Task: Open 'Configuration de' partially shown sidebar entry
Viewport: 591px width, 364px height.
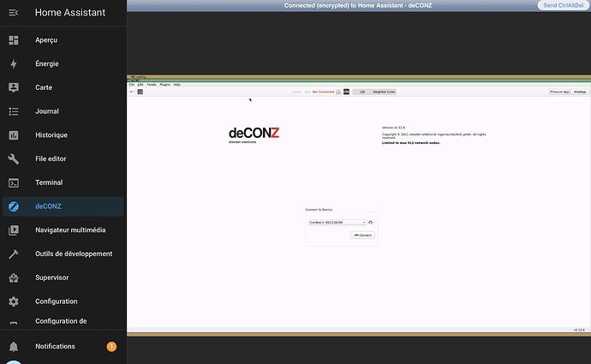Action: click(61, 321)
